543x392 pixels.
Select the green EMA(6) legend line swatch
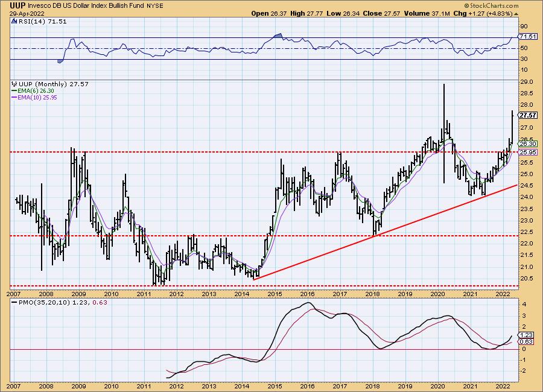(x=14, y=90)
